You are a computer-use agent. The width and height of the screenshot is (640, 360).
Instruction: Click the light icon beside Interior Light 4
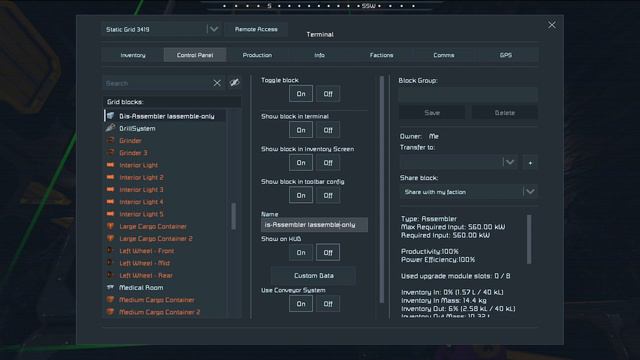[x=110, y=202]
